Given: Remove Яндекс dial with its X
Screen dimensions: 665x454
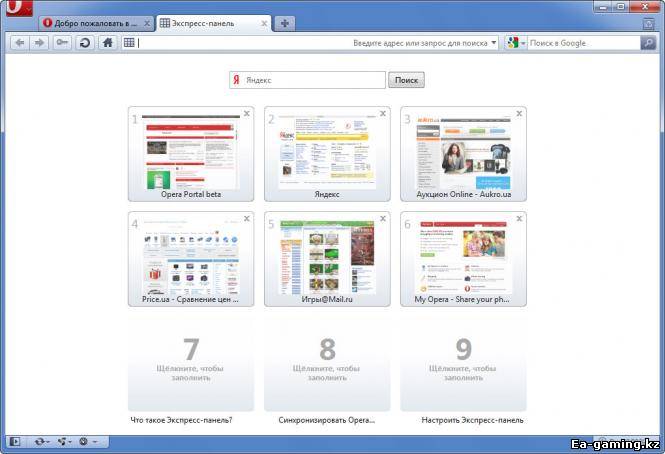Looking at the screenshot, I should tap(383, 113).
